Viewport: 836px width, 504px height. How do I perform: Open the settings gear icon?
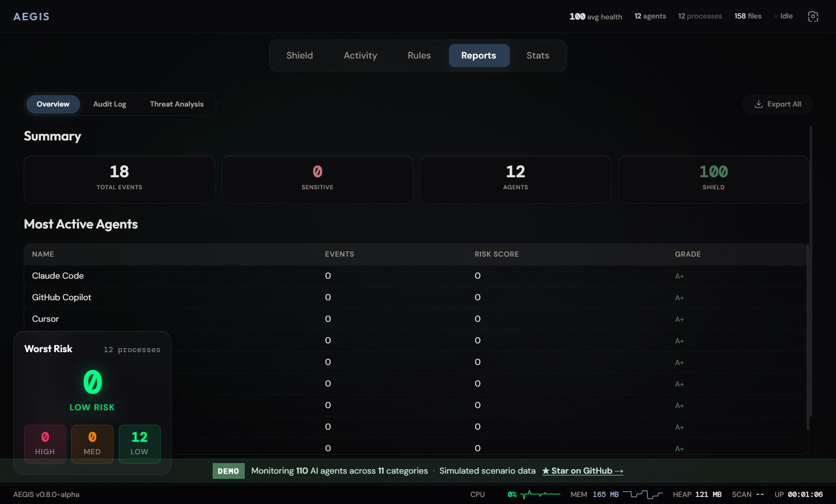(813, 16)
